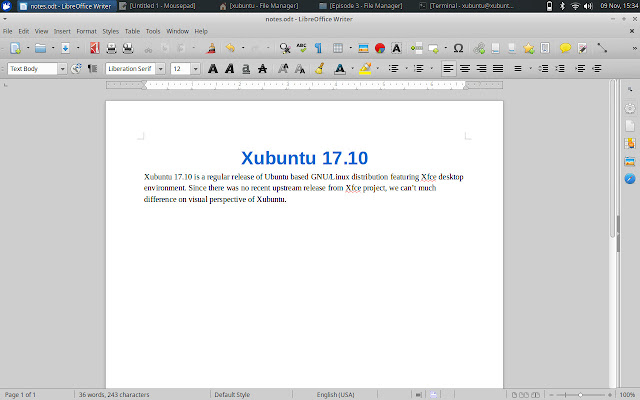The image size is (640, 400).
Task: Open the font size 12 dropdown
Action: [196, 69]
